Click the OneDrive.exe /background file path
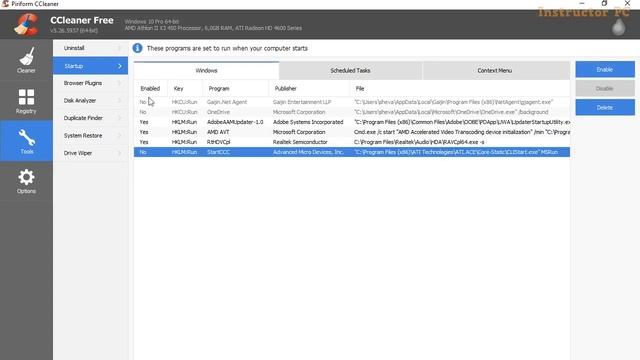The image size is (640, 360). (x=451, y=112)
